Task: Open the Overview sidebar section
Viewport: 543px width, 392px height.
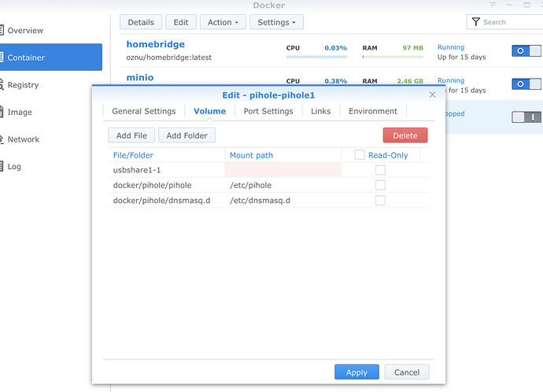Action: click(25, 31)
